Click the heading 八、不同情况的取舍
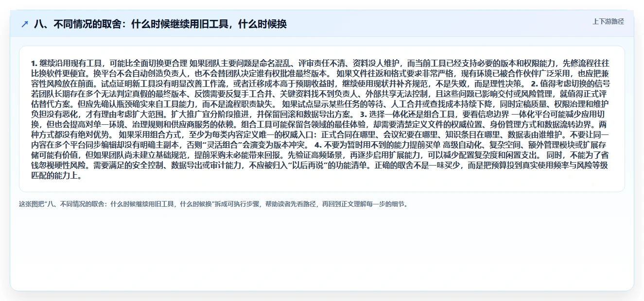This screenshot has width=644, height=301. click(x=160, y=24)
